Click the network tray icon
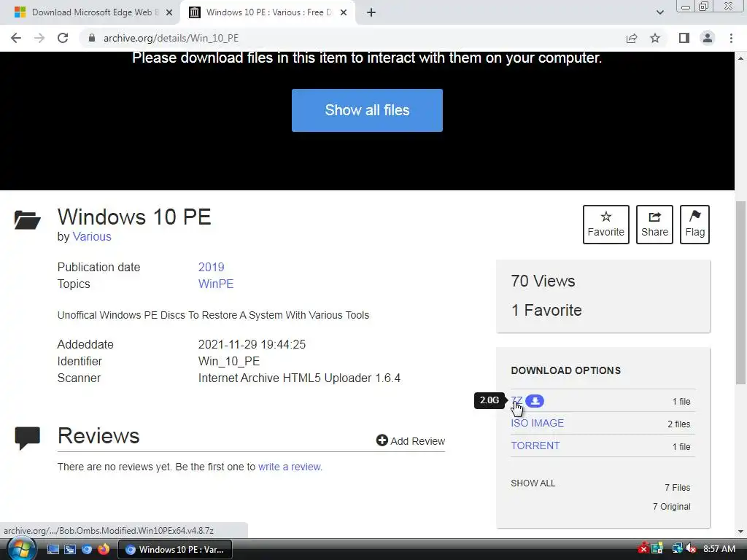 point(677,548)
